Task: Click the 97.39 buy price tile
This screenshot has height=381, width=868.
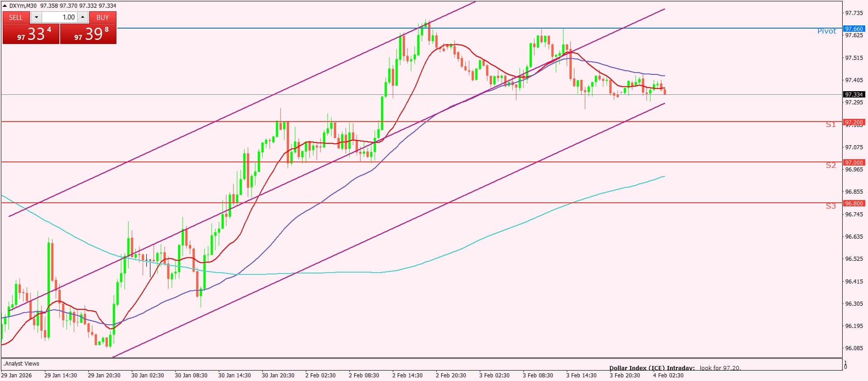Action: click(x=88, y=34)
